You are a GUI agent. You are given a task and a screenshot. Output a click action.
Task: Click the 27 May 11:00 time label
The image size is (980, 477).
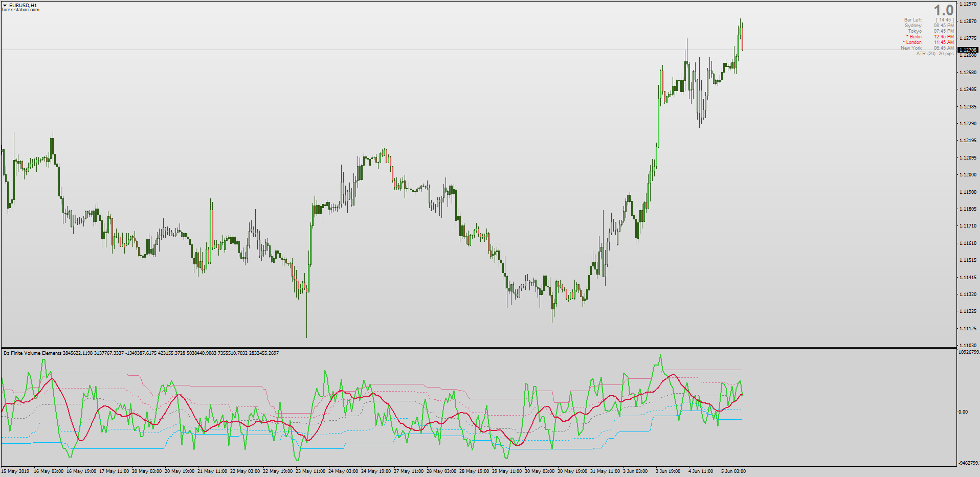[x=409, y=471]
